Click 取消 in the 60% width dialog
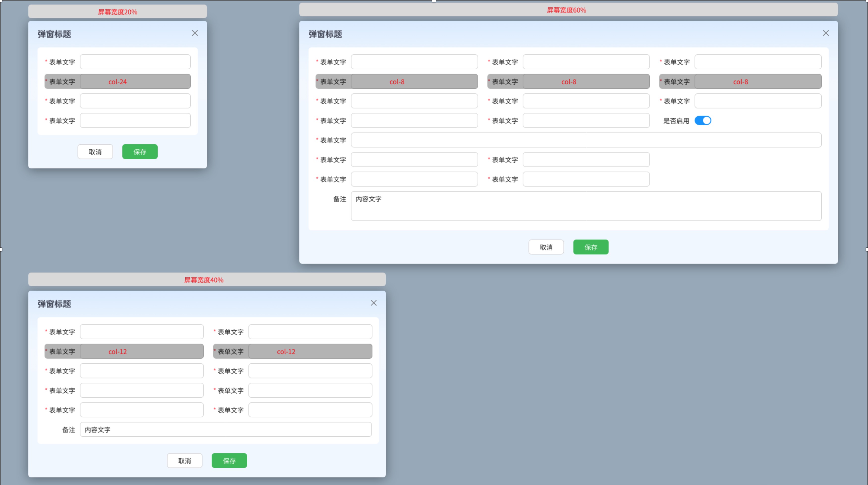Image resolution: width=868 pixels, height=485 pixels. (x=546, y=247)
